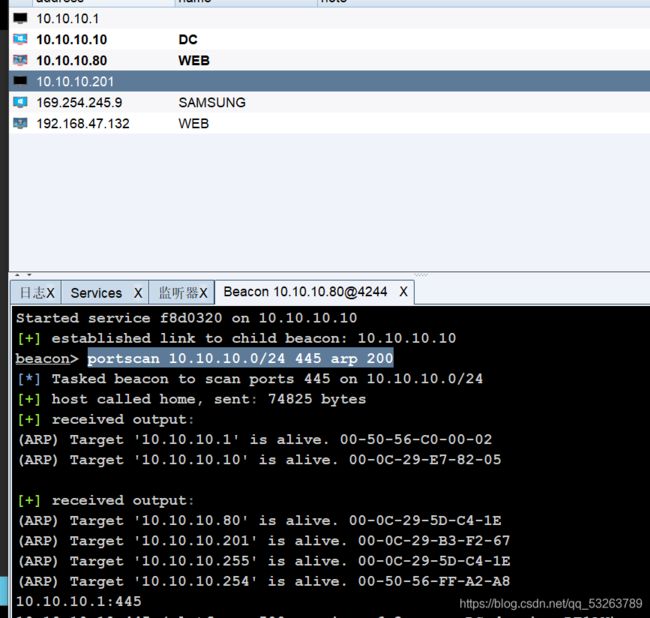Select the 10.10.10.1 target row

click(x=329, y=18)
